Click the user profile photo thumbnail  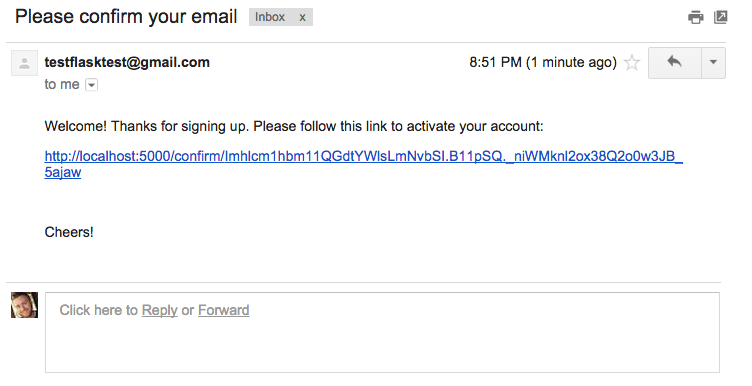point(24,305)
